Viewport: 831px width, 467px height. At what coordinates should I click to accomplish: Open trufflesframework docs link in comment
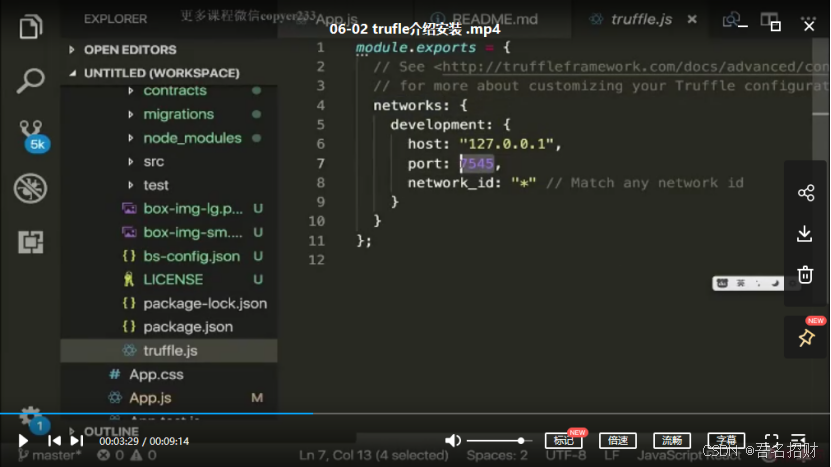pyautogui.click(x=635, y=67)
